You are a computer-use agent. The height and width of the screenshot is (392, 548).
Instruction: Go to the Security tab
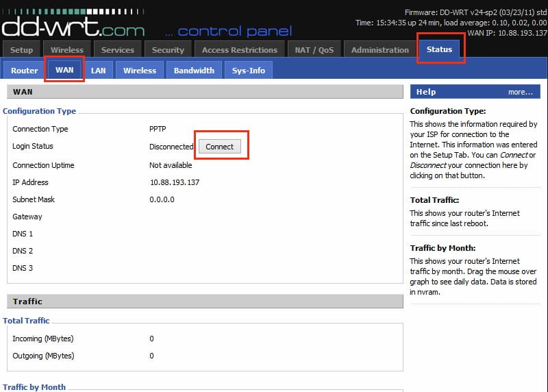[168, 50]
